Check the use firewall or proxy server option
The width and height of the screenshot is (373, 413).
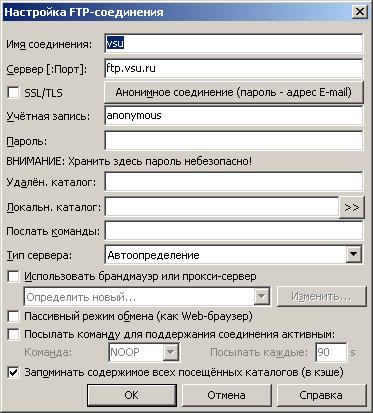tap(13, 276)
